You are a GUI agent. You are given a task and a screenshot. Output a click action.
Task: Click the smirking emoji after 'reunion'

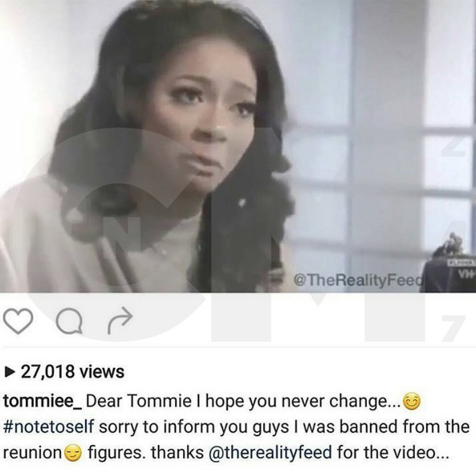73,453
